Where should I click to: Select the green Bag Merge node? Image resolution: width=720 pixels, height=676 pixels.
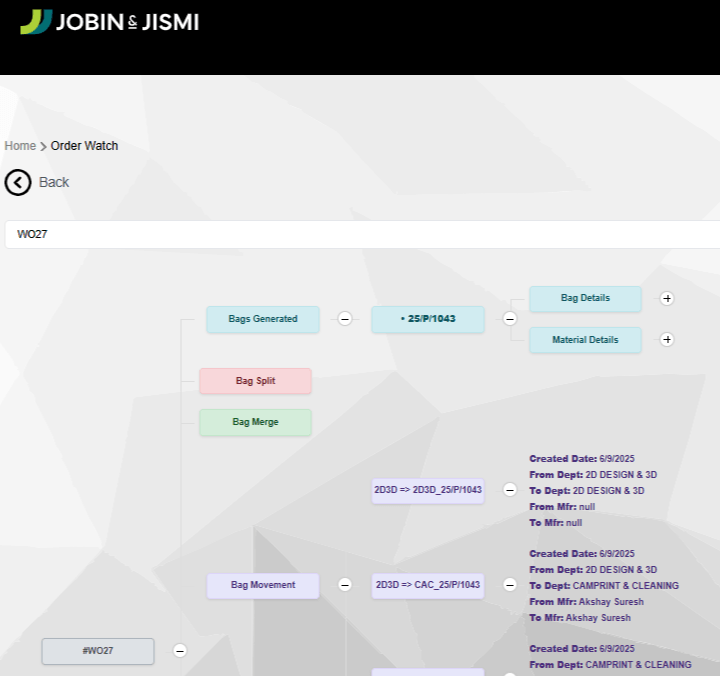[255, 422]
